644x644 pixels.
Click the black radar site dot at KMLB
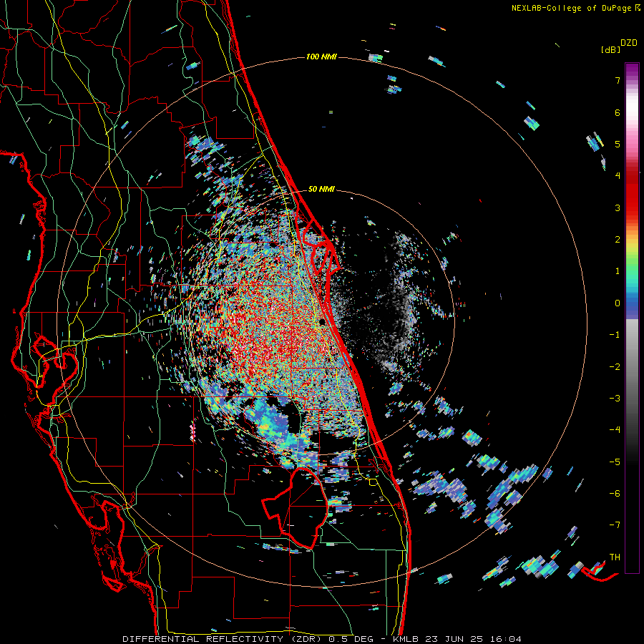323,321
